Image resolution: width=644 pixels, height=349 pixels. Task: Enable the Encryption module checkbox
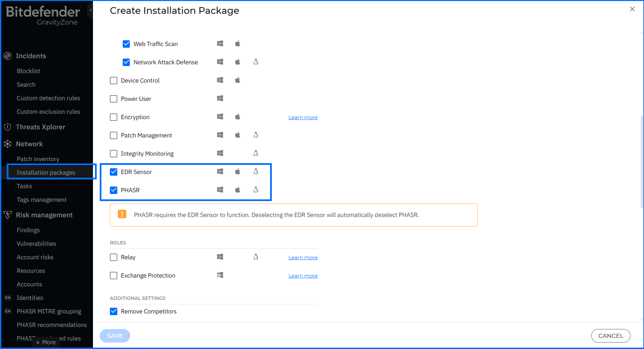(114, 117)
